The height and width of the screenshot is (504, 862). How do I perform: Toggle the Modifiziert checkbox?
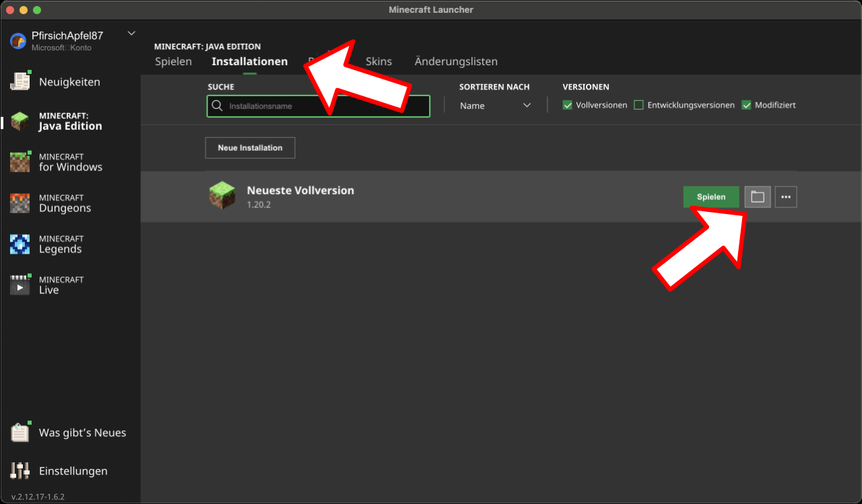click(x=746, y=105)
